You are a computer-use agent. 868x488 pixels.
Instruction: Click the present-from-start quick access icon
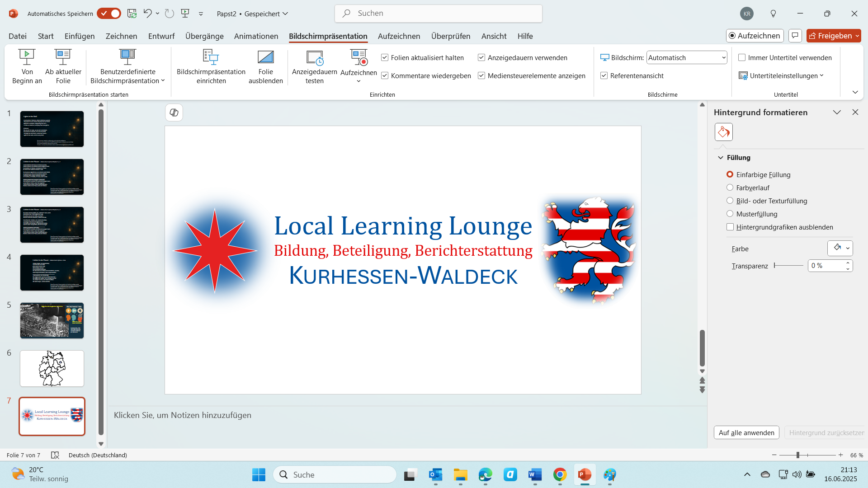(x=185, y=14)
